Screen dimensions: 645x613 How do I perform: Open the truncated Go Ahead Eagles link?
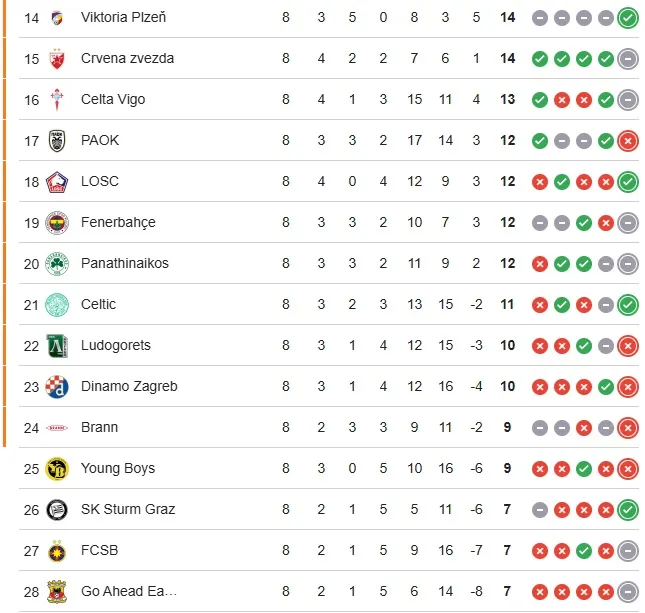[x=127, y=591]
